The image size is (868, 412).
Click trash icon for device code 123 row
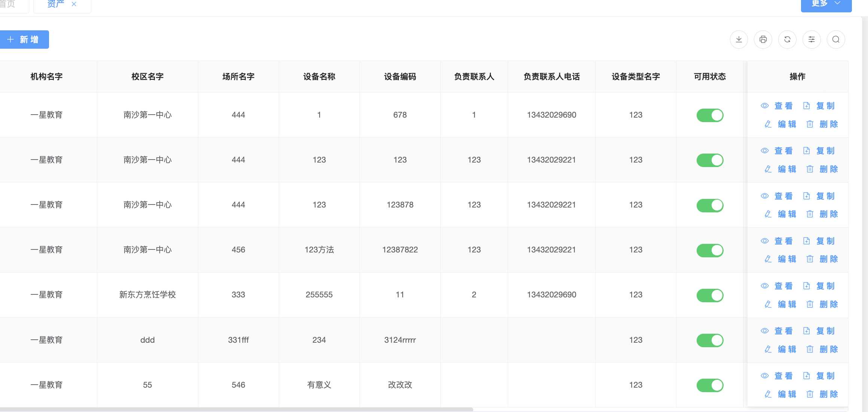tap(810, 169)
